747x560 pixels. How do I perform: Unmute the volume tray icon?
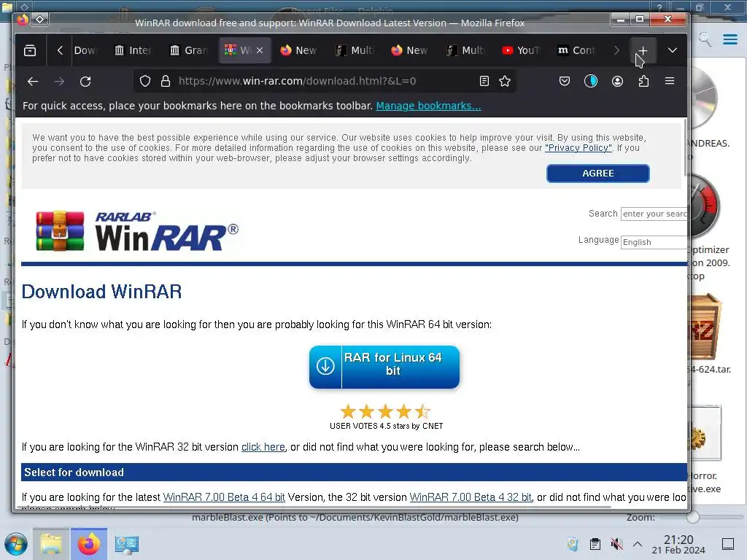coord(616,544)
